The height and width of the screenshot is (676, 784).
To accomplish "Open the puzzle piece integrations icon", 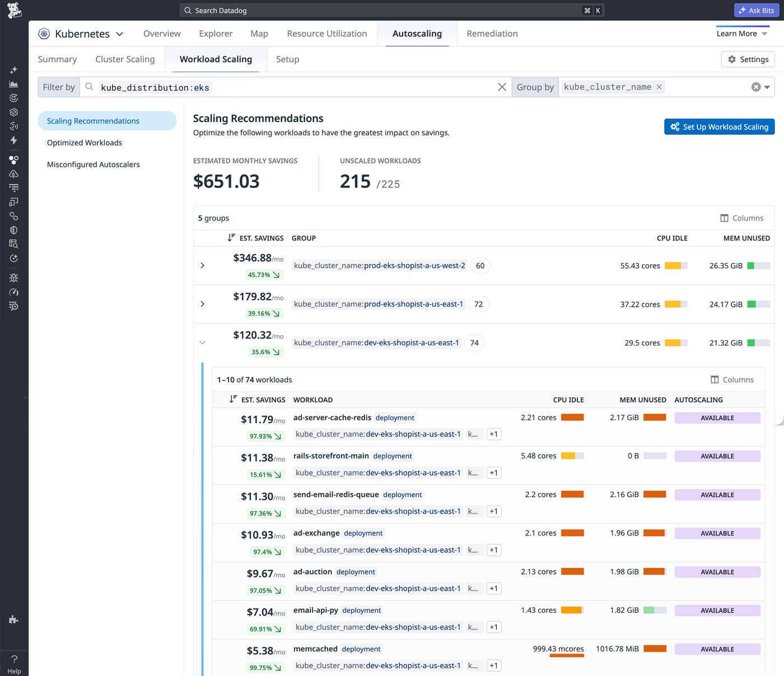I will click(14, 619).
